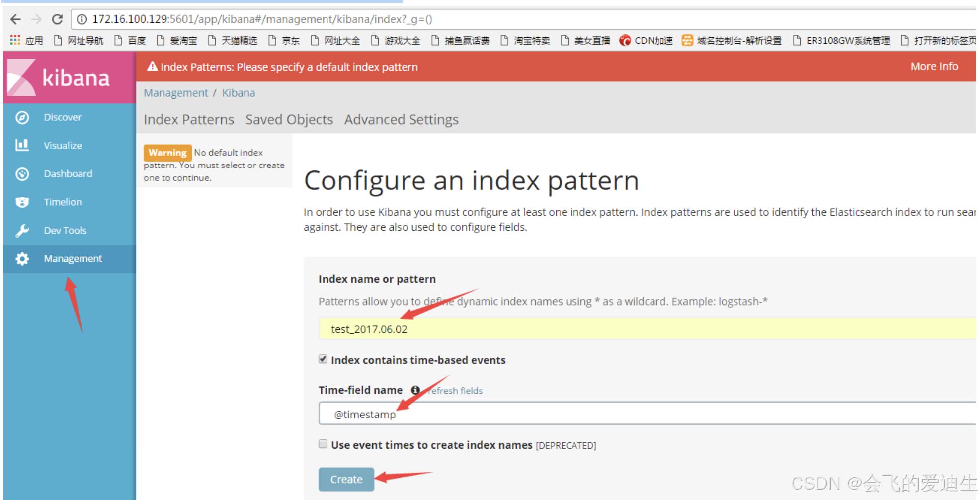Click the browser back arrow

(x=16, y=19)
